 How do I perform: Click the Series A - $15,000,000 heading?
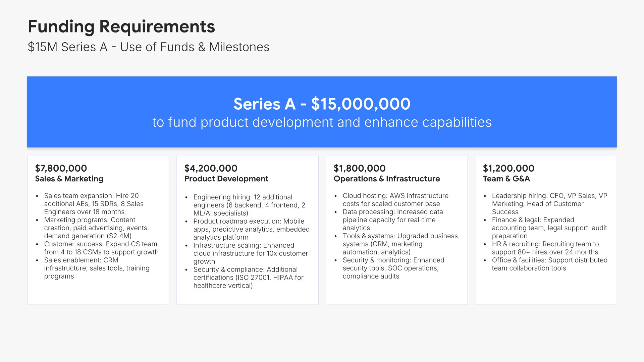[322, 104]
